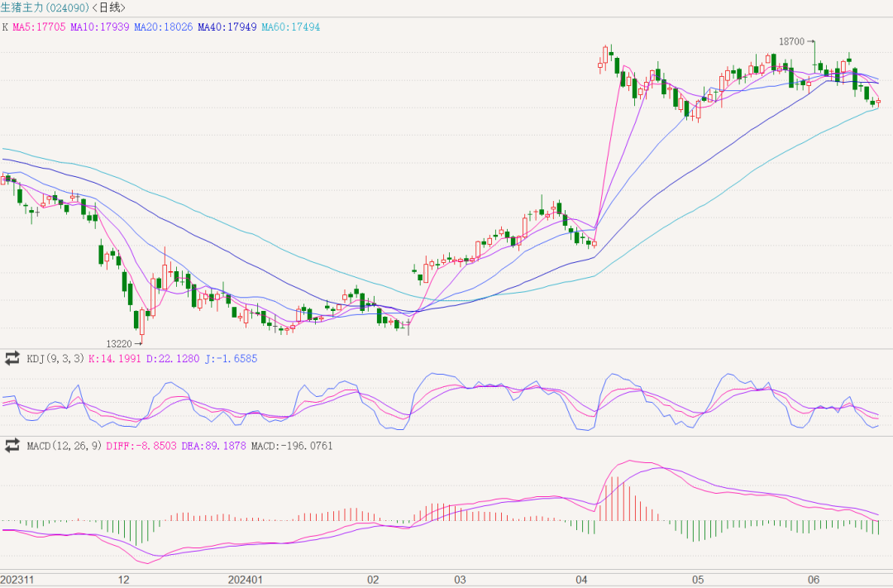Click the DEA:89.1878 value label

coord(204,447)
